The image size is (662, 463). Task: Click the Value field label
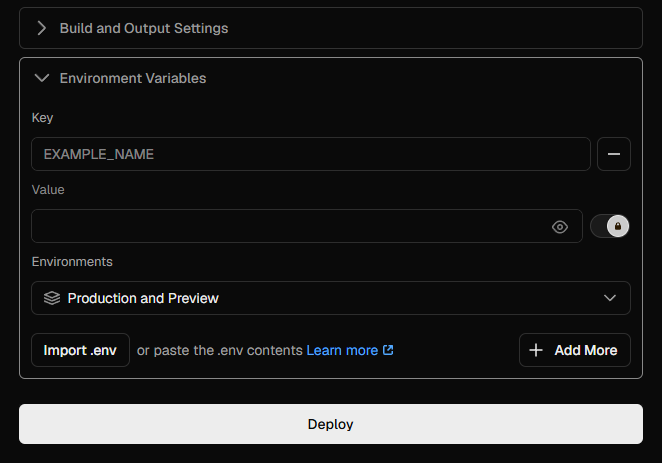pyautogui.click(x=48, y=190)
